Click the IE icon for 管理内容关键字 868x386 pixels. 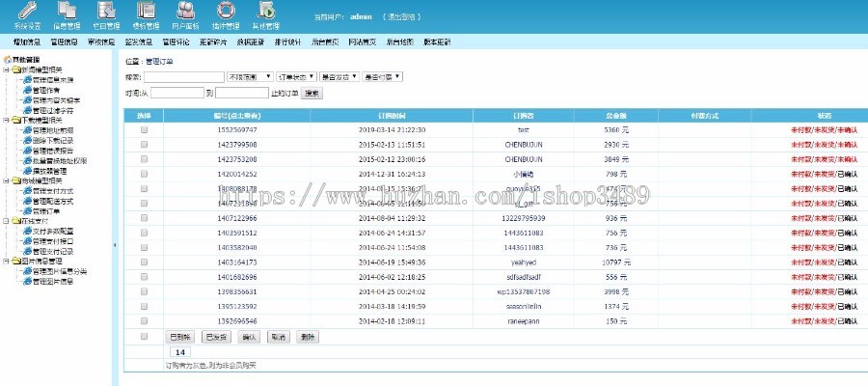point(27,100)
